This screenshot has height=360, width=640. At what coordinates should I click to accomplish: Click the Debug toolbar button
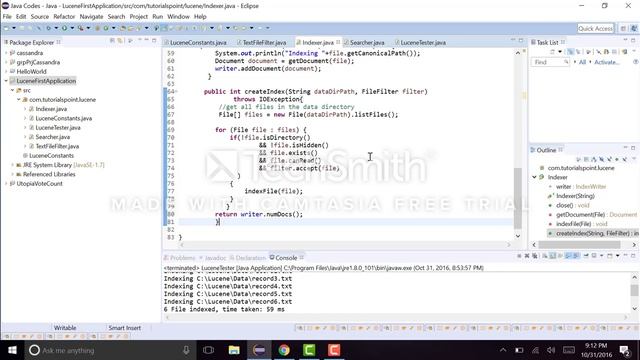coord(49,28)
